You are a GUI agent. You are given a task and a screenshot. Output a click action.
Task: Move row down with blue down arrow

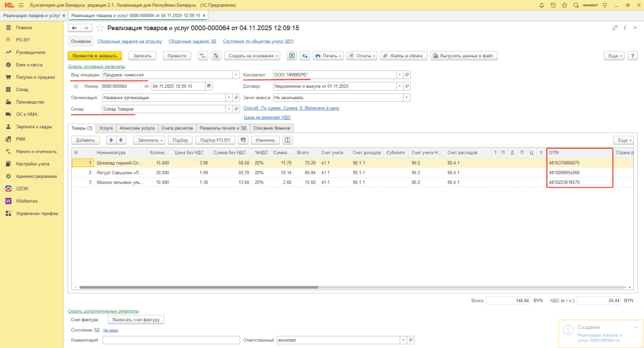[121, 140]
